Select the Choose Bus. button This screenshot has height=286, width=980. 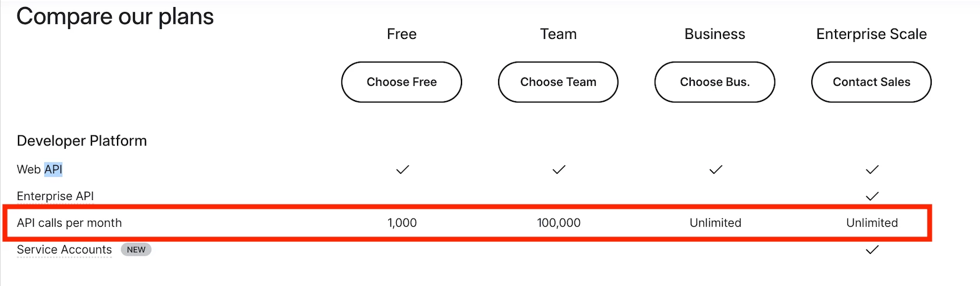[x=715, y=82]
